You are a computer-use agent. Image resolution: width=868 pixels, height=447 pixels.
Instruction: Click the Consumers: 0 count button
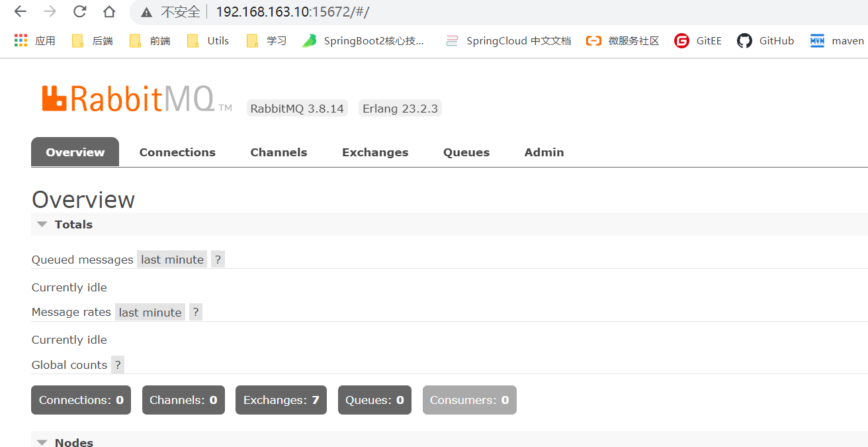pos(470,400)
